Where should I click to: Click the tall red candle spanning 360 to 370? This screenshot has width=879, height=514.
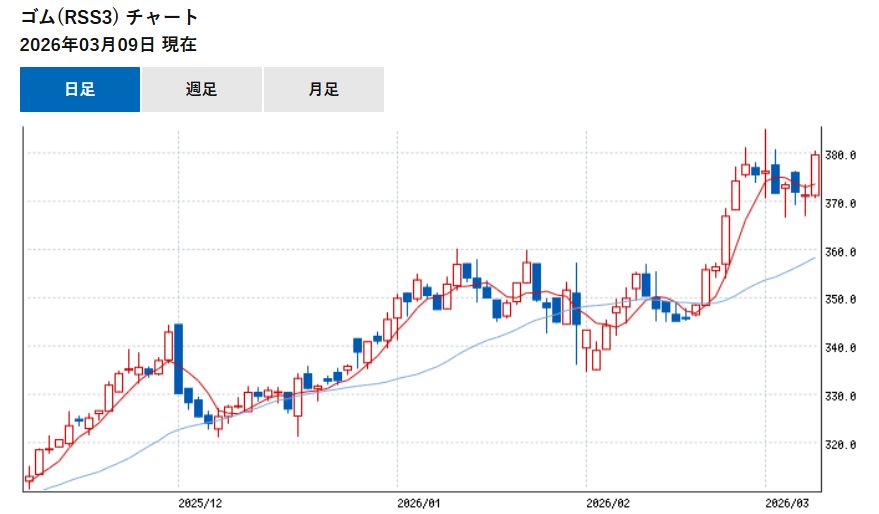pyautogui.click(x=725, y=239)
